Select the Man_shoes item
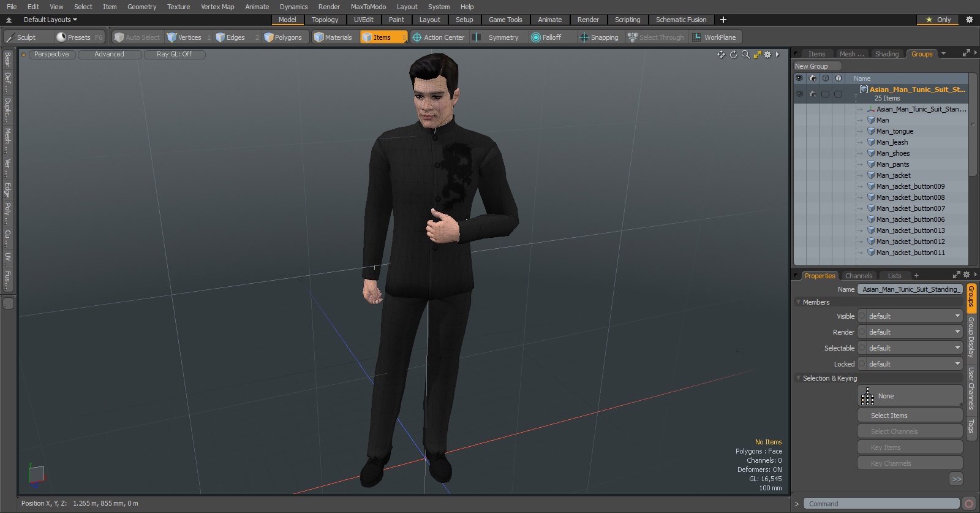This screenshot has height=513, width=980. pyautogui.click(x=892, y=153)
